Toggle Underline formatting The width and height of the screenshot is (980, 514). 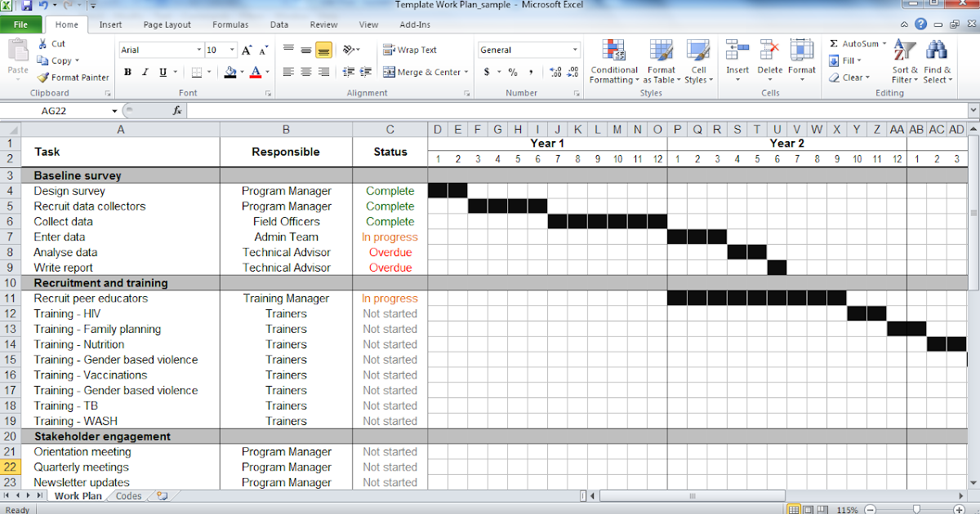pos(163,73)
